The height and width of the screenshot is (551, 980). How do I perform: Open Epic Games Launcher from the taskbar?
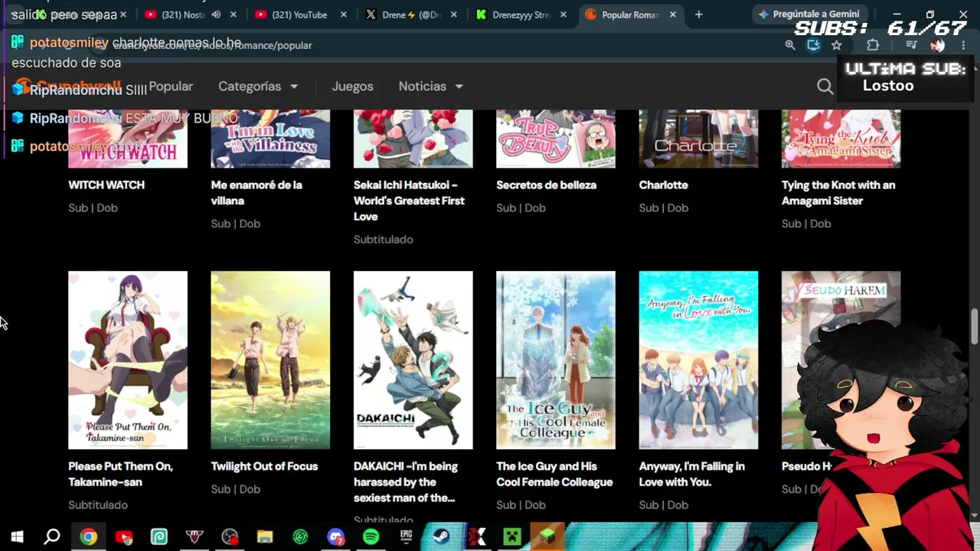coord(406,537)
